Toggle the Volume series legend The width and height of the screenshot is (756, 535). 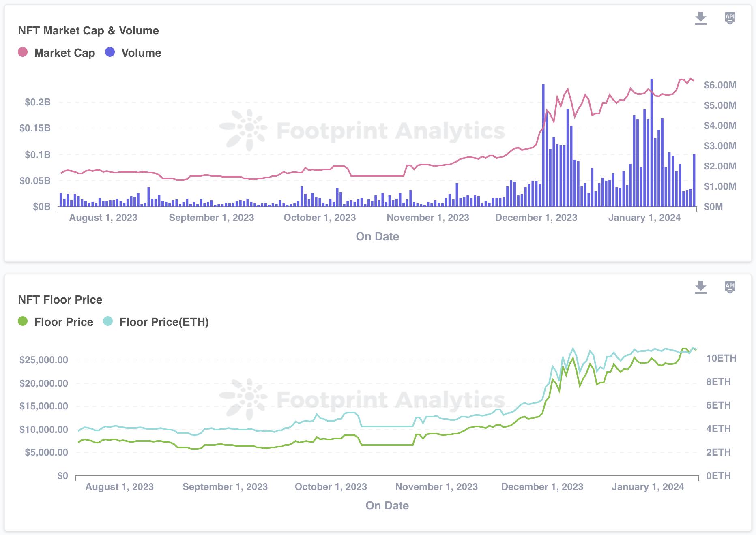point(141,53)
